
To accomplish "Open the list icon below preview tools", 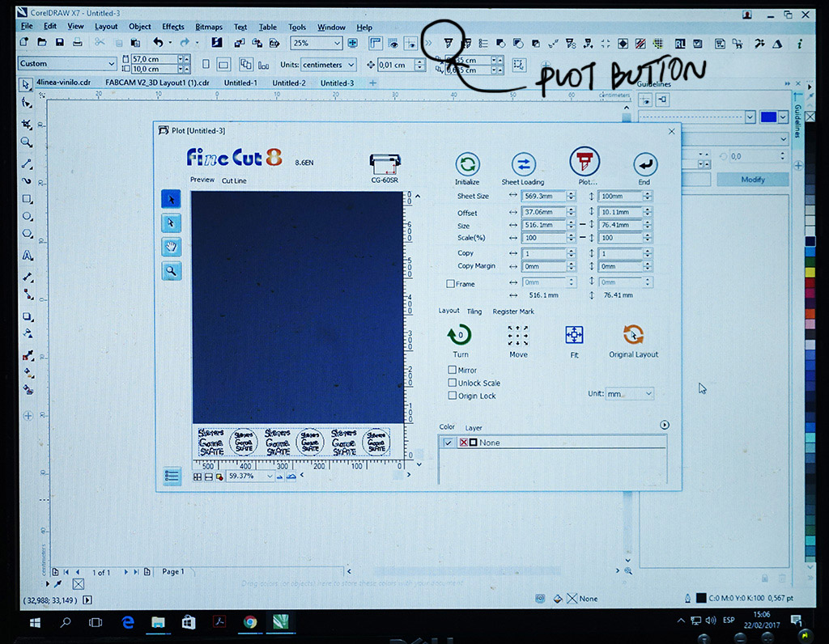I will pos(172,477).
